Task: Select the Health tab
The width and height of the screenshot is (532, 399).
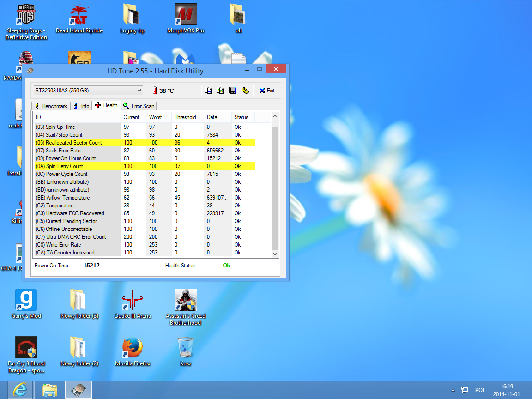Action: (107, 105)
